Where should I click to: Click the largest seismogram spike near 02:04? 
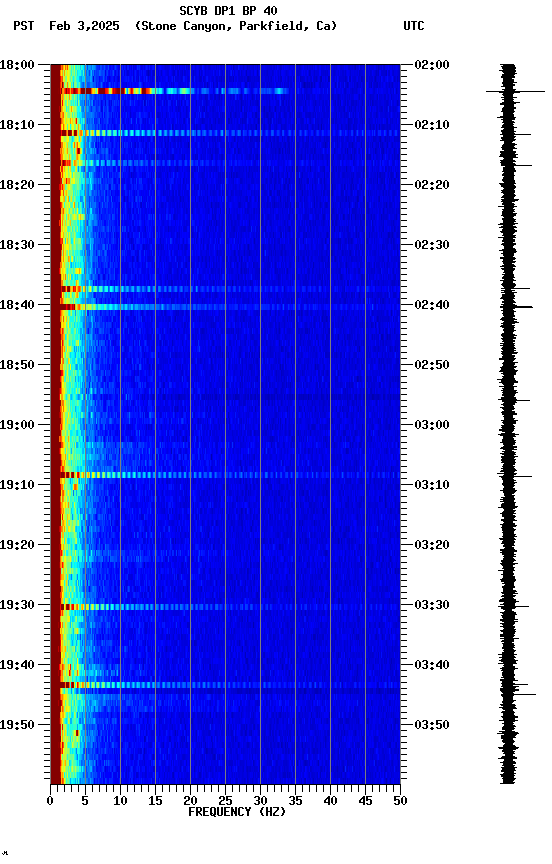515,91
